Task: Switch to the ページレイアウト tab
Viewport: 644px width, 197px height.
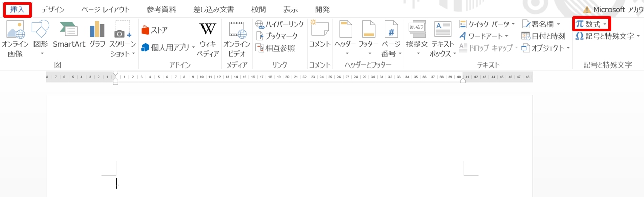Action: (x=106, y=9)
